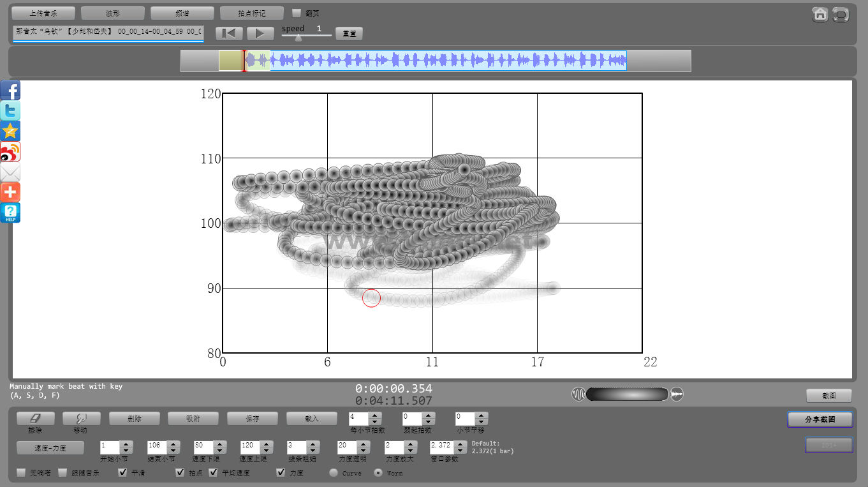Click the home icon at top right
Screen dimensions: 868x487
click(820, 14)
